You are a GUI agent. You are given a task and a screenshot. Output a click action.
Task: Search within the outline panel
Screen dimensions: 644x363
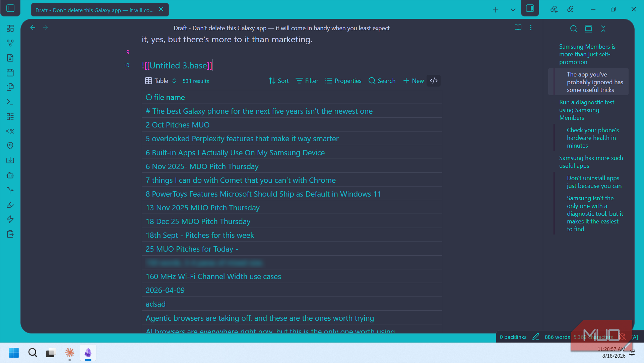coord(574,29)
